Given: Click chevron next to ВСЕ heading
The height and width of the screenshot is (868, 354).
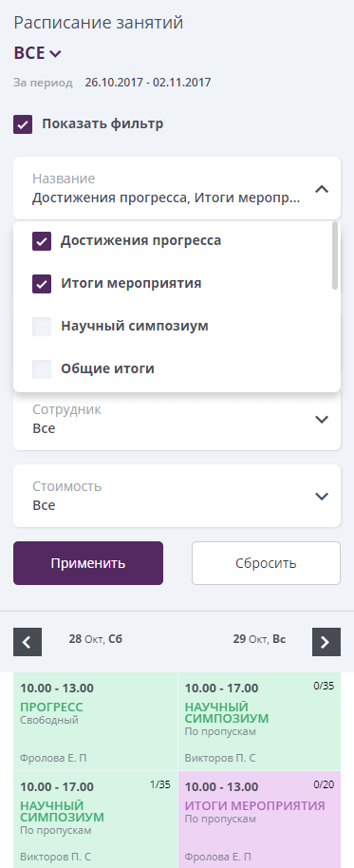Looking at the screenshot, I should pyautogui.click(x=55, y=54).
